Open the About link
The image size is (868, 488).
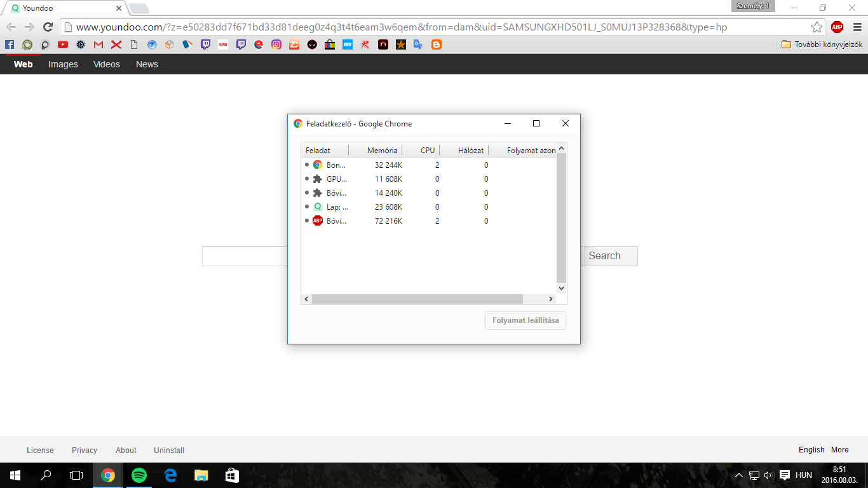pos(126,450)
